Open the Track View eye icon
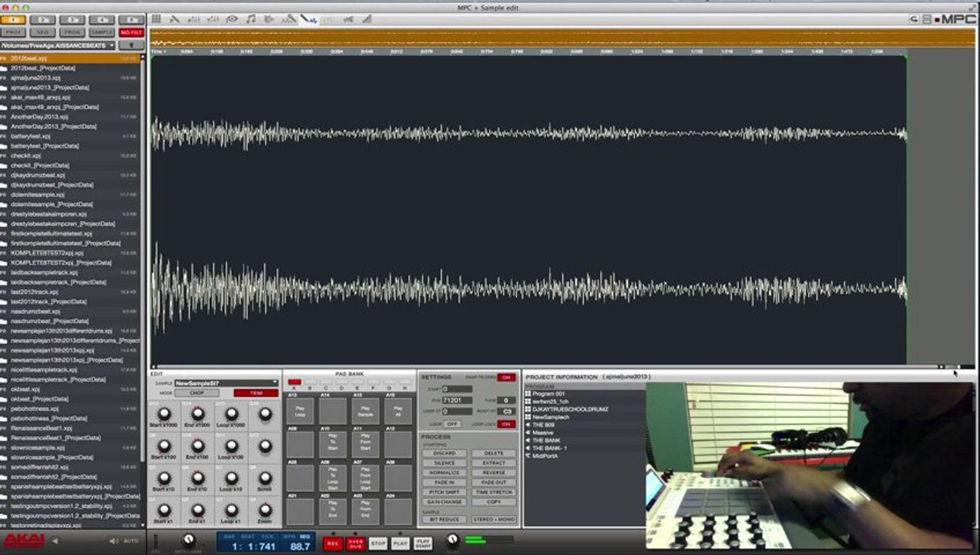Viewport: 980px width, 555px height. click(x=232, y=19)
